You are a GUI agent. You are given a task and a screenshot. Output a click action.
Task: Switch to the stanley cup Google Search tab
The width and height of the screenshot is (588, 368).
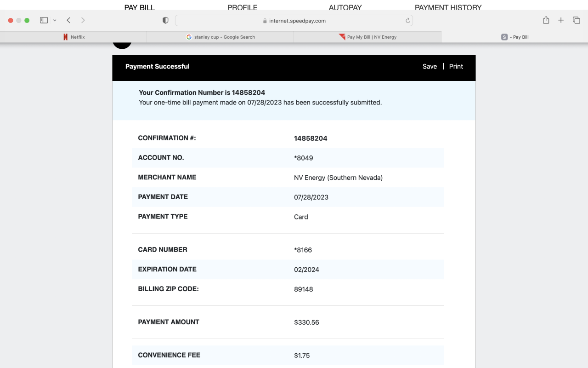pos(220,37)
